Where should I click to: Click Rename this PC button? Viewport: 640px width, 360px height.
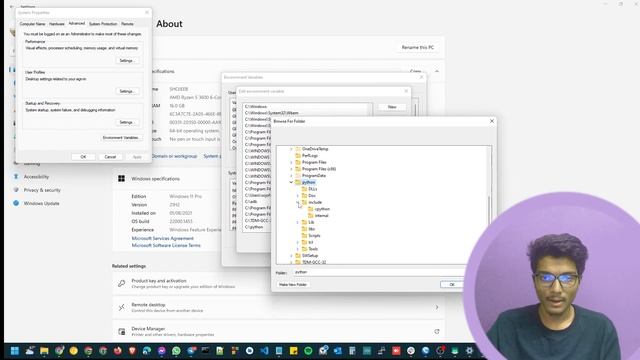(418, 47)
